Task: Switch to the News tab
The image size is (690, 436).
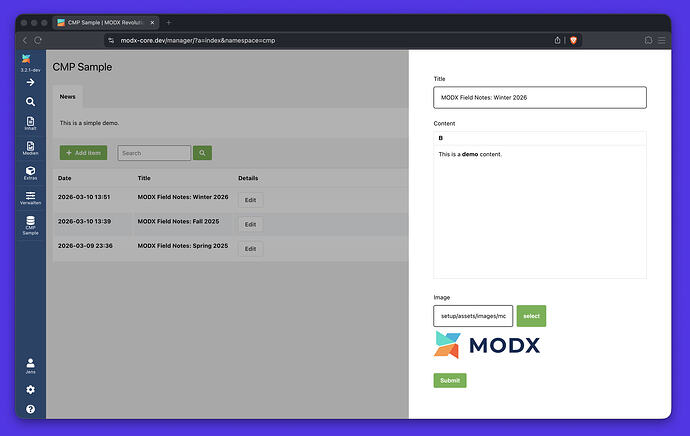Action: point(67,97)
